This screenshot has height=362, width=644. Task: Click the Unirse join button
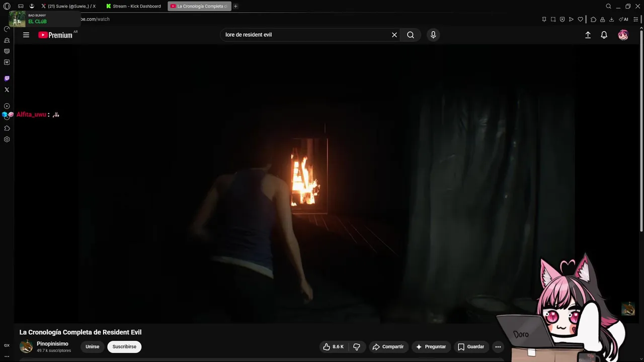[x=92, y=346]
